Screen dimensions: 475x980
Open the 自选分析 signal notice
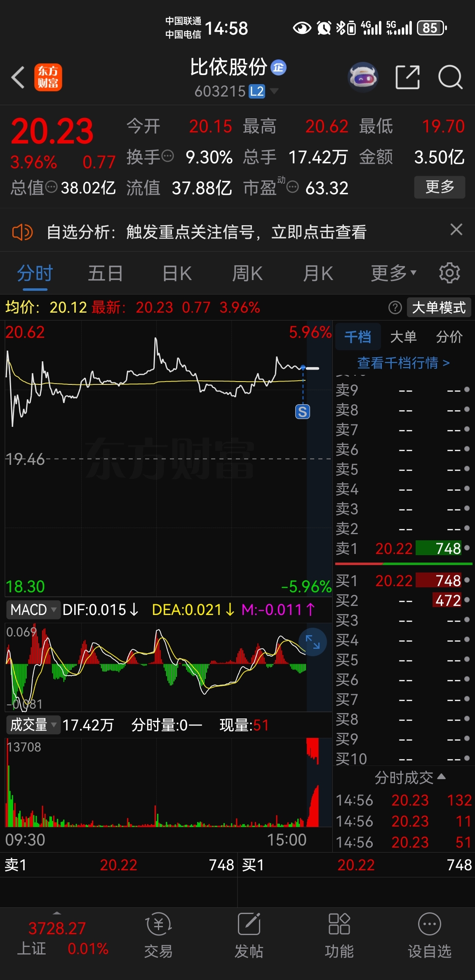tap(206, 232)
